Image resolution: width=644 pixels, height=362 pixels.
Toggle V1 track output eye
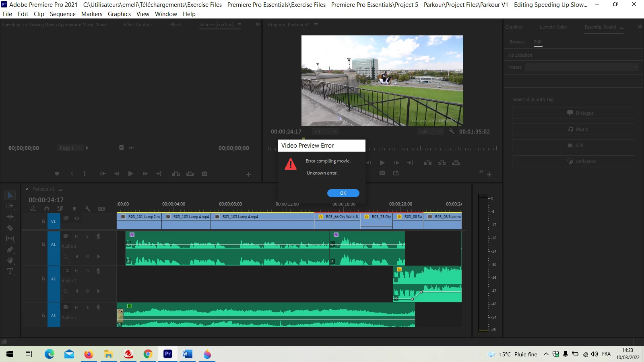(76, 218)
